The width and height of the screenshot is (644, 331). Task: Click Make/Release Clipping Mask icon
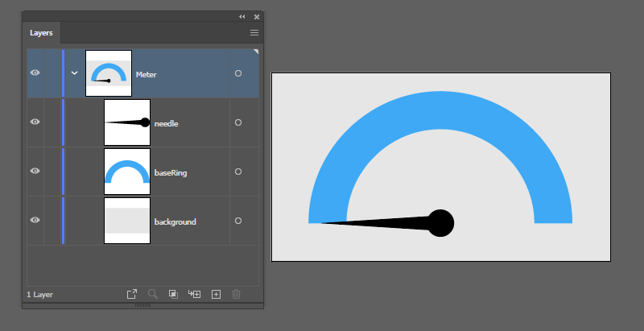(x=173, y=294)
